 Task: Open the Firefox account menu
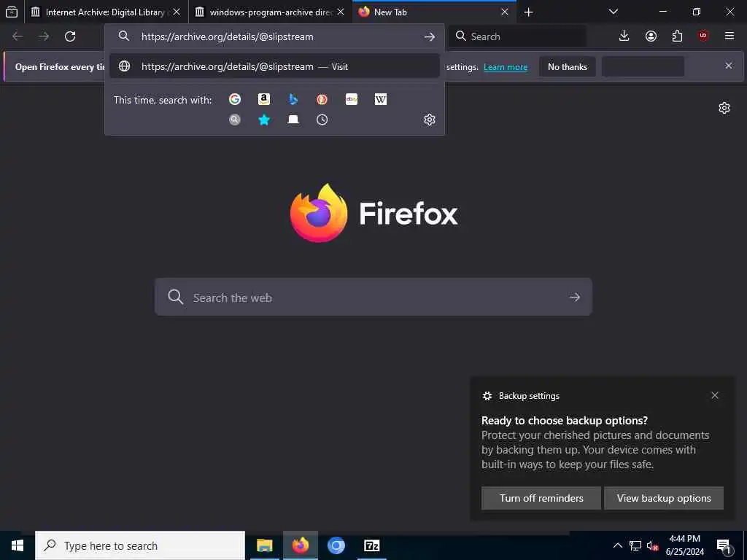(651, 36)
